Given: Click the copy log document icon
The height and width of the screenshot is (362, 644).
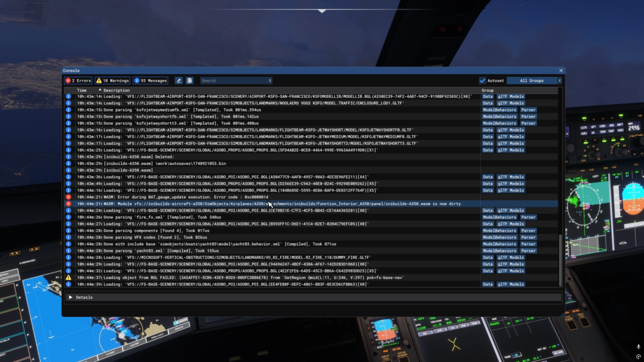Looking at the screenshot, I should click(x=189, y=81).
